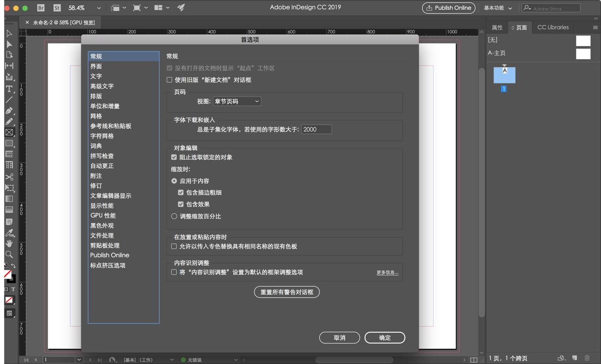Select the Rectangle Frame tool
This screenshot has height=364, width=601.
point(9,133)
